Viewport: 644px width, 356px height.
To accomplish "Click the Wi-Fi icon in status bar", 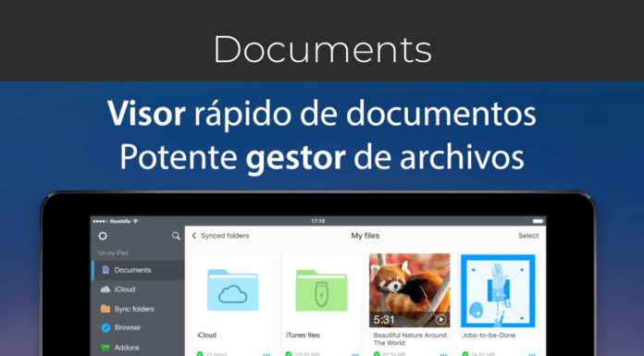I will pyautogui.click(x=135, y=221).
